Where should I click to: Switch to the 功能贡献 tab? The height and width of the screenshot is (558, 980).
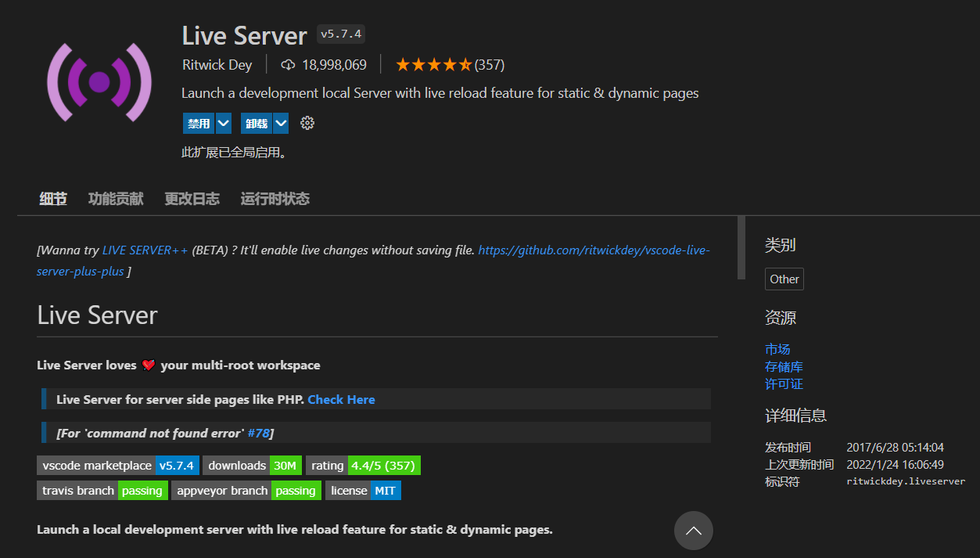click(116, 199)
